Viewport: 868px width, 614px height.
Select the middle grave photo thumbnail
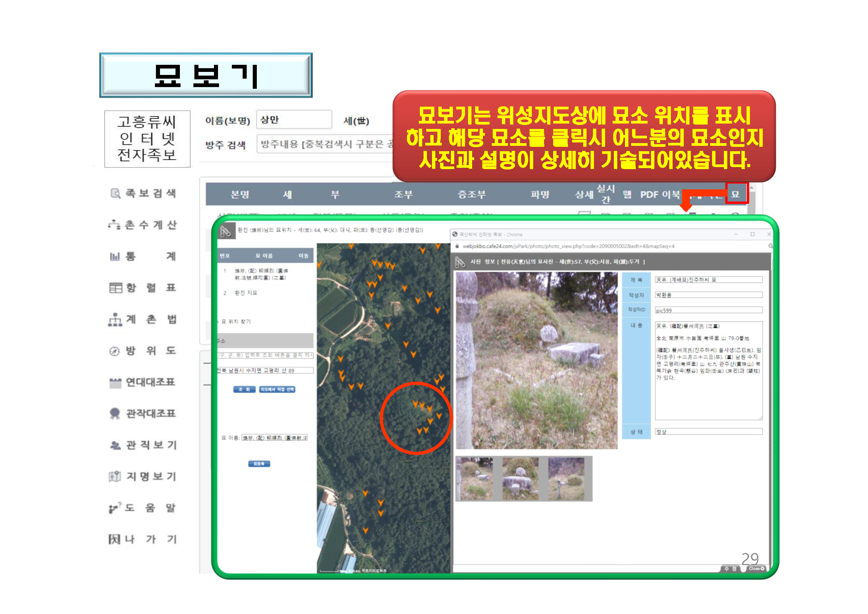click(520, 479)
